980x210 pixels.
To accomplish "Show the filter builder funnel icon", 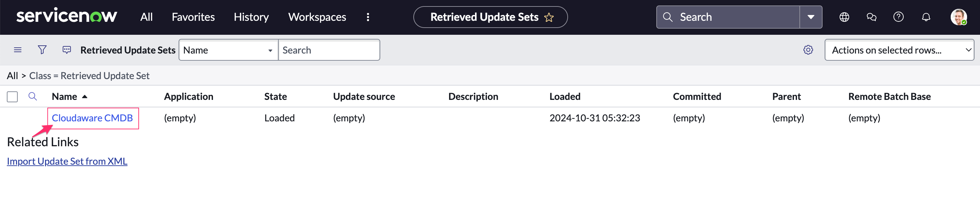I will [42, 50].
